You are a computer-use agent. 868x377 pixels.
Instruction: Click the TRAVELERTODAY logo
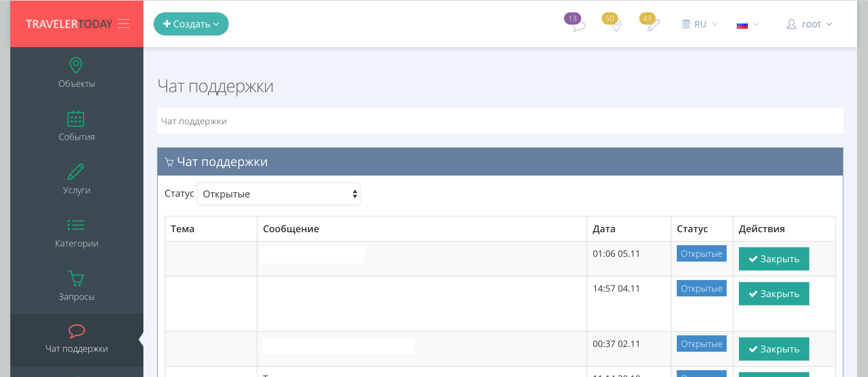[69, 24]
